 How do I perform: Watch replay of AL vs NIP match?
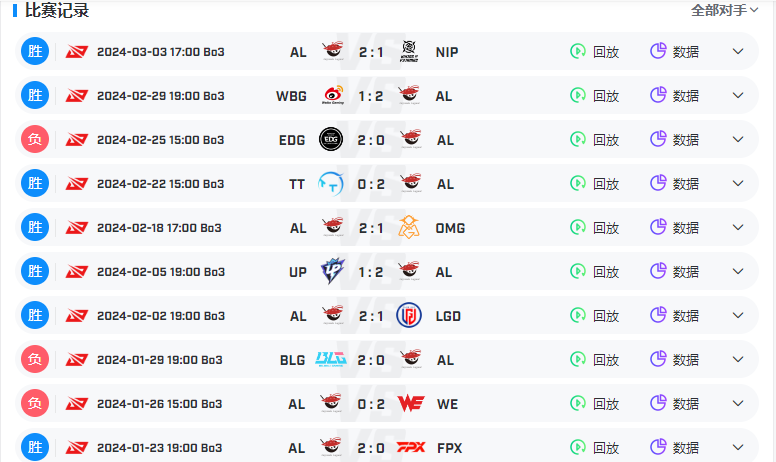point(594,51)
